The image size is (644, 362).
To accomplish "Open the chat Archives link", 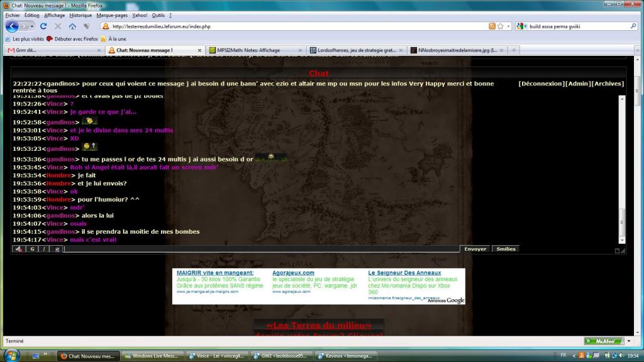I will 608,84.
